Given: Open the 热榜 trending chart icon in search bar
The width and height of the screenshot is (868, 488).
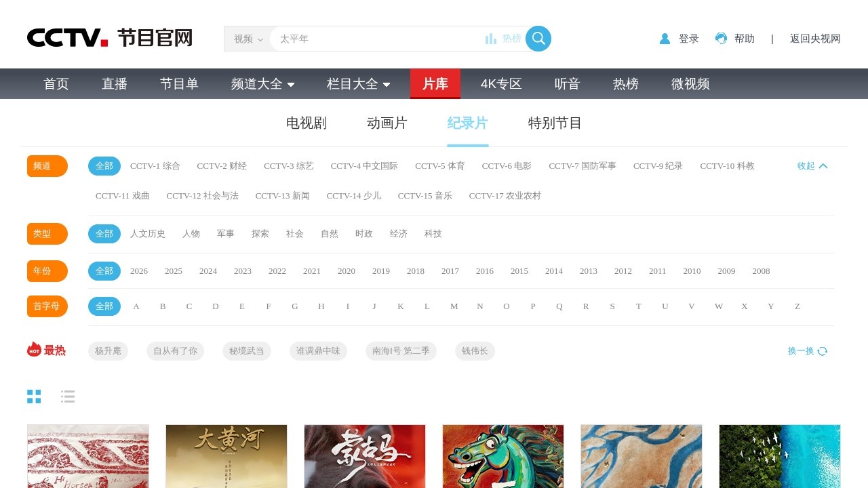Looking at the screenshot, I should tap(490, 39).
